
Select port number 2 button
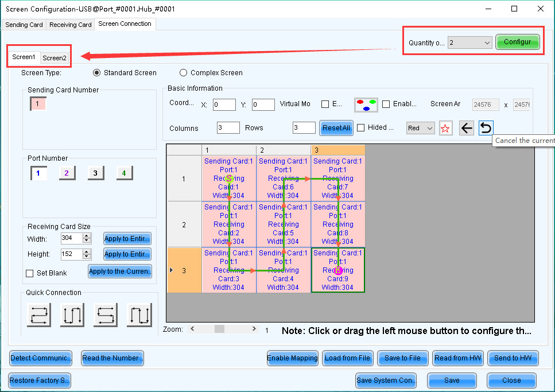[67, 173]
